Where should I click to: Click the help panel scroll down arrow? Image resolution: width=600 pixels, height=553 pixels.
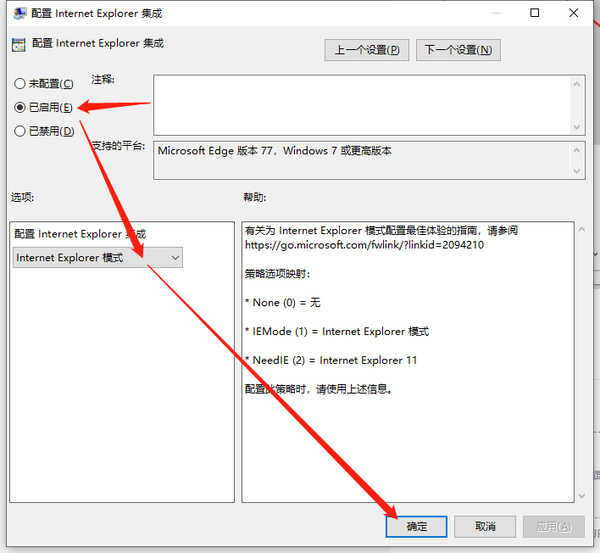click(582, 496)
